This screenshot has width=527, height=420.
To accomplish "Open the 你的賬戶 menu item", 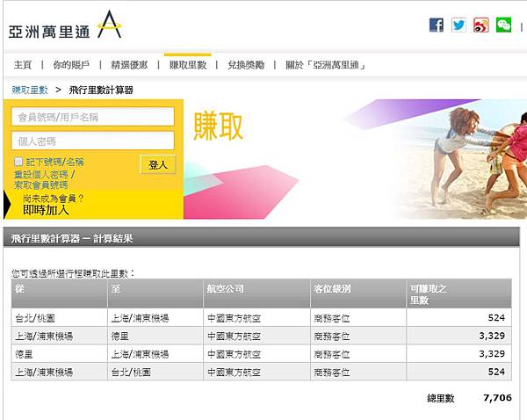I will point(71,65).
